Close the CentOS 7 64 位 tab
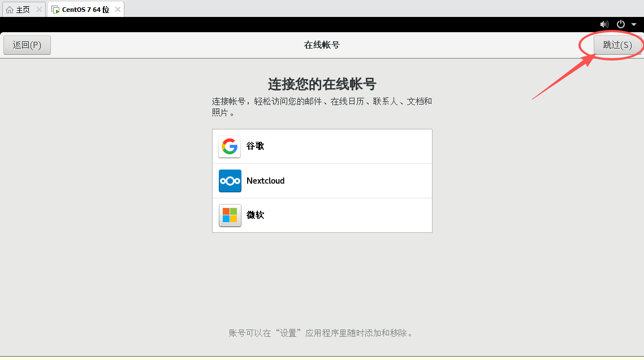 [118, 10]
